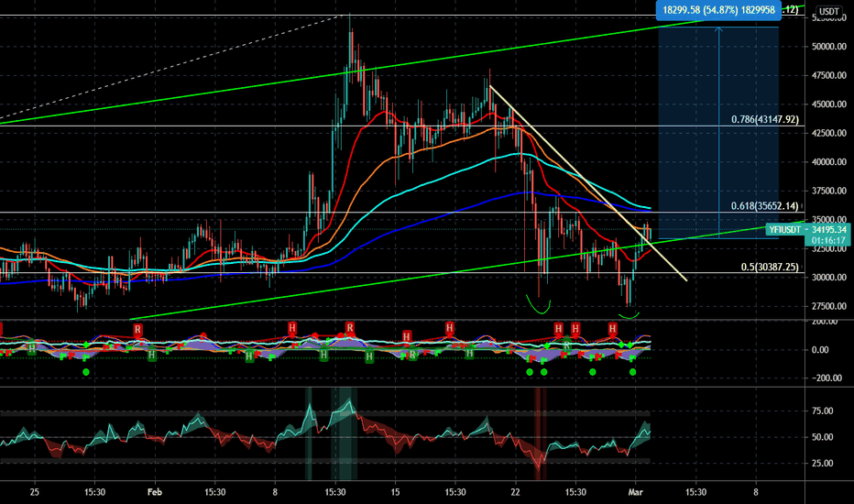
Task: Click the 27500.00 price axis label
Action: click(829, 306)
